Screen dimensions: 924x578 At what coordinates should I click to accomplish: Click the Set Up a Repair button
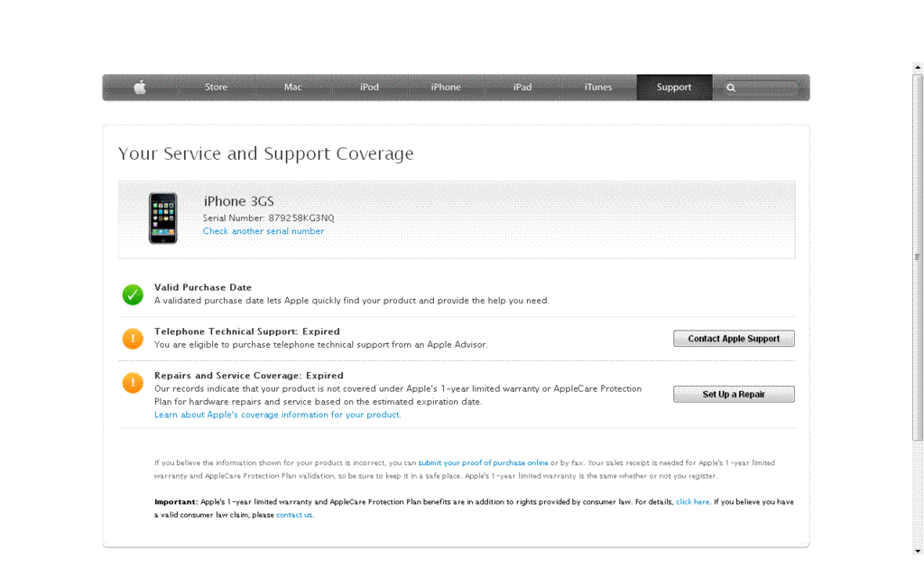click(x=734, y=394)
